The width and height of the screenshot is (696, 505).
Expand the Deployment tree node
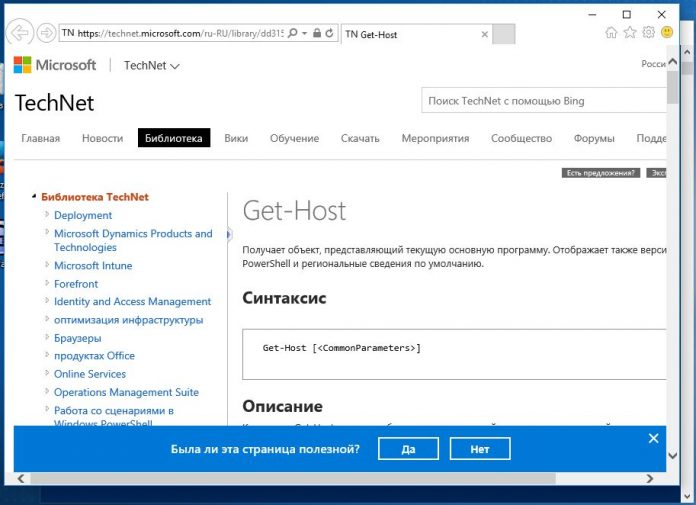46,215
